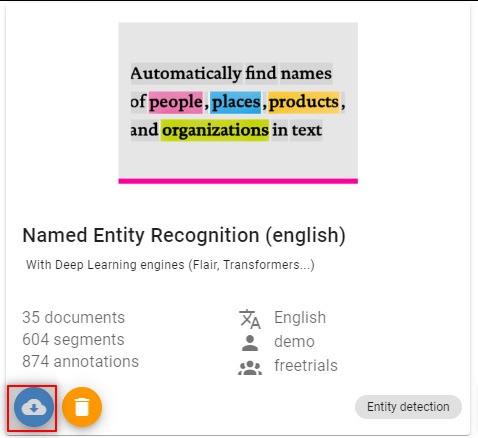Open the Named Entity Recognition (english) title

point(184,235)
